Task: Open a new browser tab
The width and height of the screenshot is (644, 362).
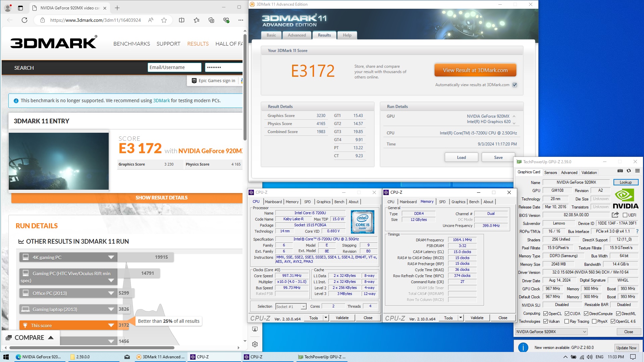Action: [117, 8]
